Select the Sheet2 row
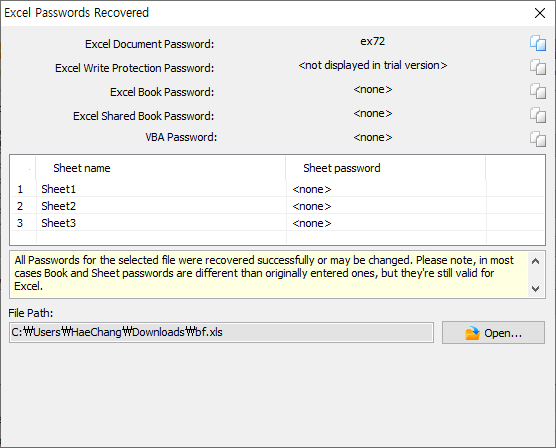The width and height of the screenshot is (556, 448). click(x=277, y=206)
